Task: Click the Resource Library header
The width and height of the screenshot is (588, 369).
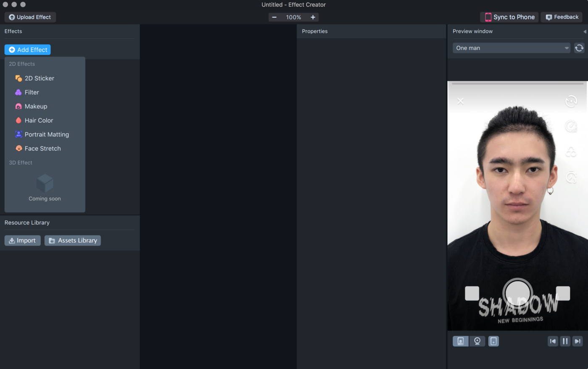Action: pos(27,223)
